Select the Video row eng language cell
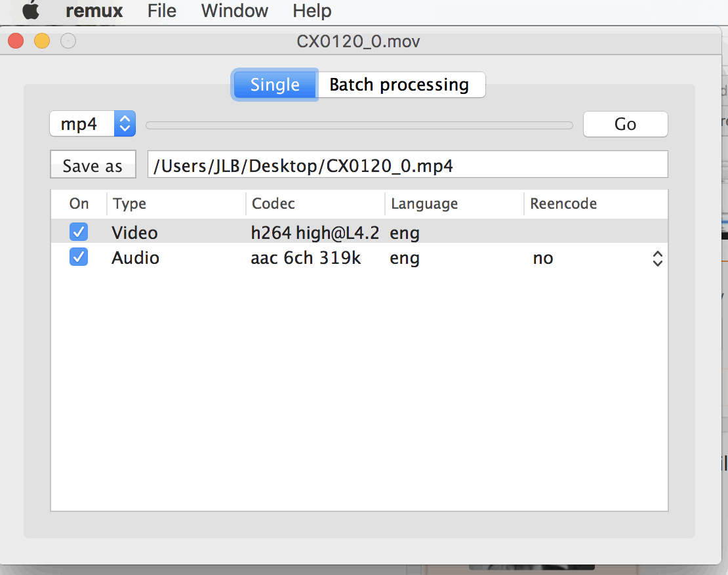 coord(405,233)
